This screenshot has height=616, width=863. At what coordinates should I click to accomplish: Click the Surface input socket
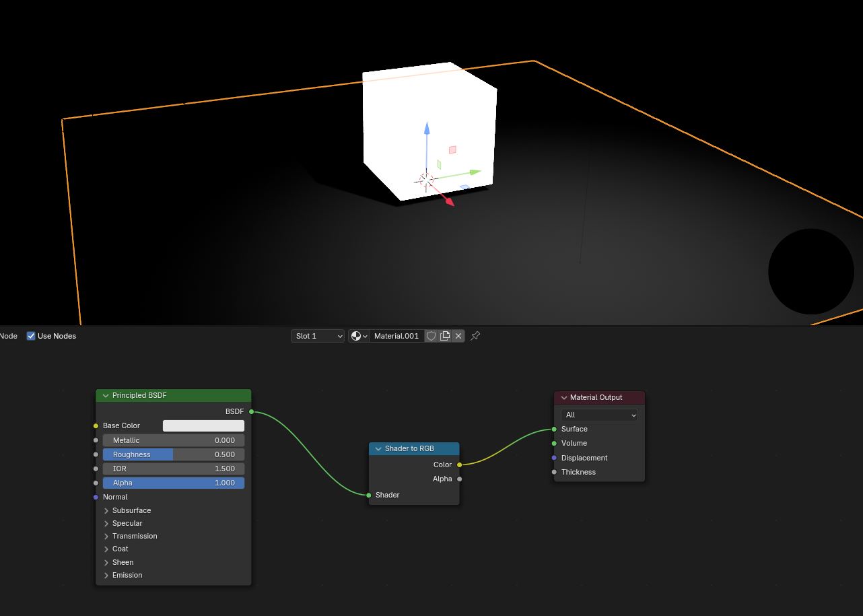point(555,429)
